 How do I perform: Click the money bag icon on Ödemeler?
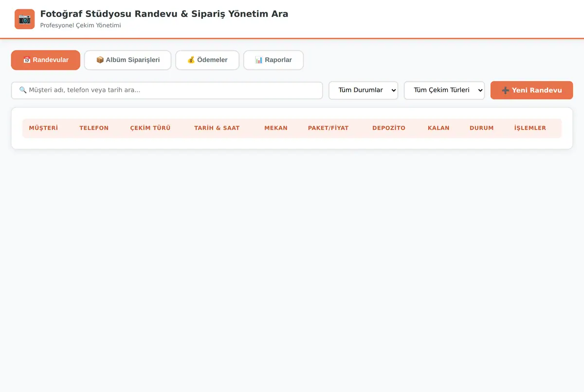pyautogui.click(x=191, y=60)
